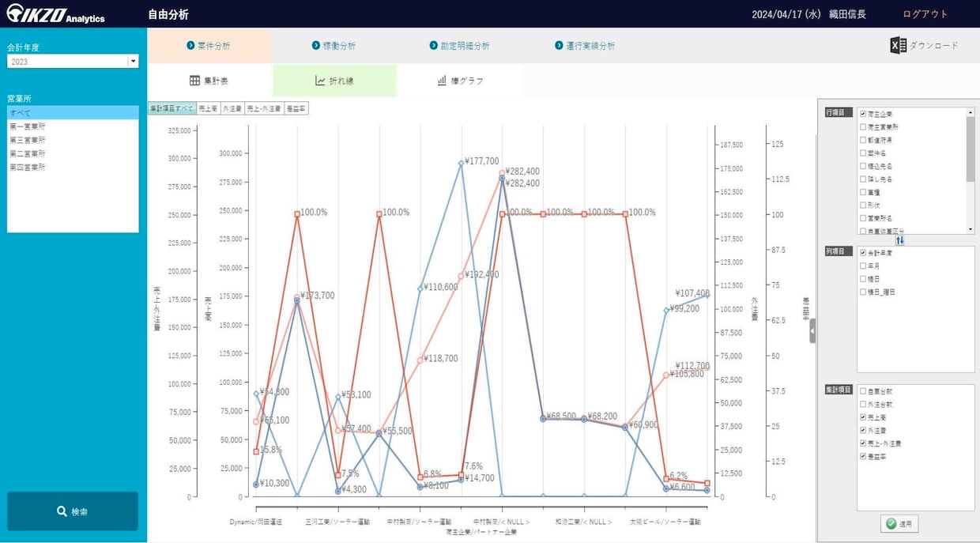The image size is (980, 543).
Task: Collapse the right settings panel handle
Action: pos(812,330)
